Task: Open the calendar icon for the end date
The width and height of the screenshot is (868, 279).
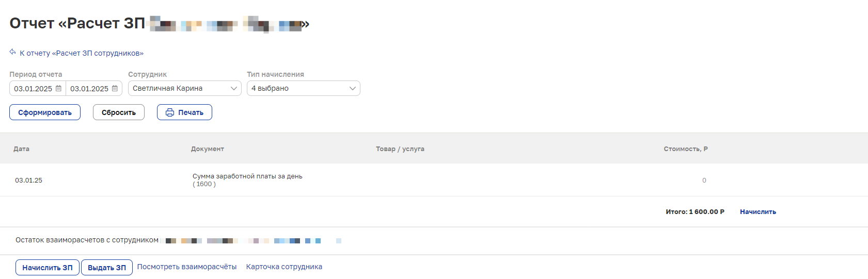Action: pyautogui.click(x=115, y=88)
